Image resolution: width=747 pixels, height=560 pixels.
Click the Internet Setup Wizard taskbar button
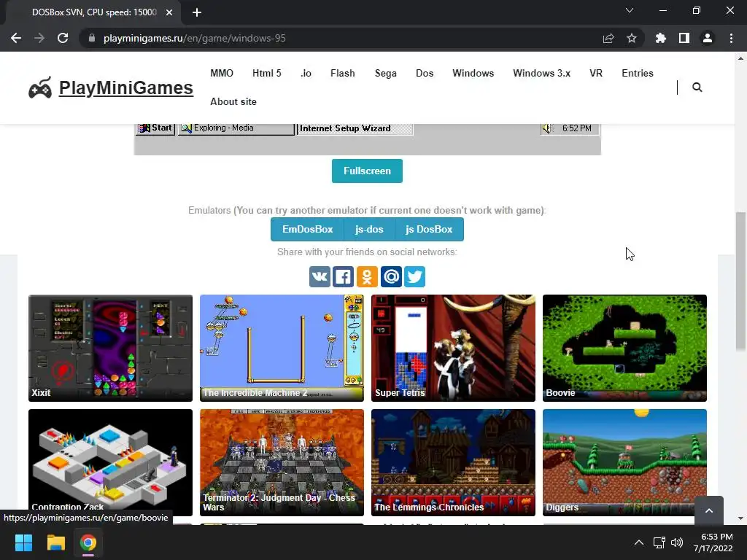click(355, 128)
